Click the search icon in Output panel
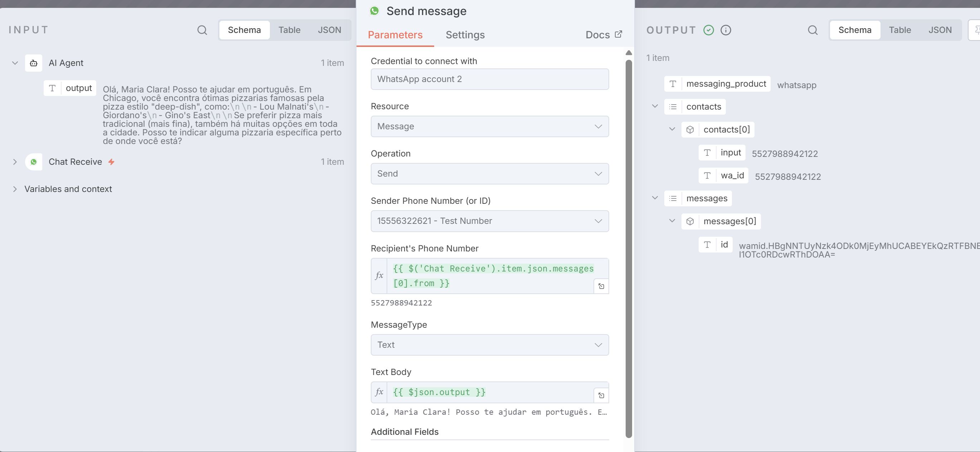The height and width of the screenshot is (452, 980). click(812, 30)
